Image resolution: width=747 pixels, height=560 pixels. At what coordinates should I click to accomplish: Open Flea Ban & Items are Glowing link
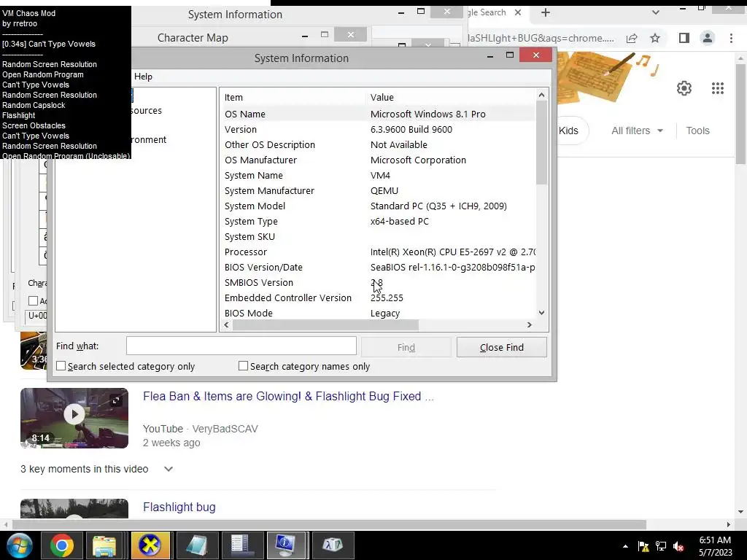pos(288,396)
